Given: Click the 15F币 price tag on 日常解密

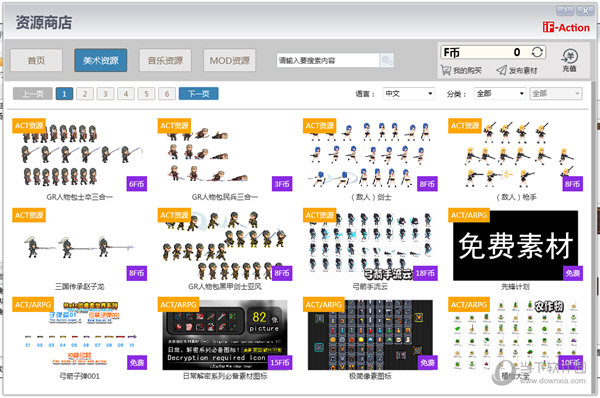Looking at the screenshot, I should 280,362.
